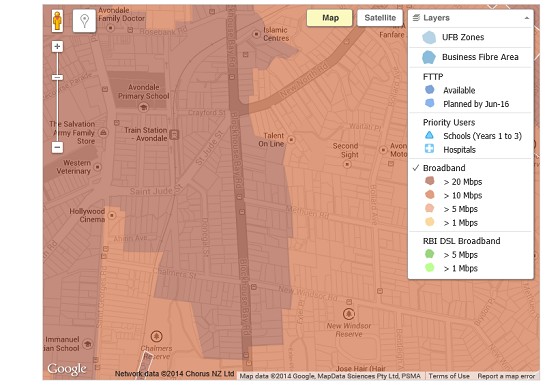The image size is (560, 392).
Task: Click the location pin marker button
Action: tap(84, 21)
